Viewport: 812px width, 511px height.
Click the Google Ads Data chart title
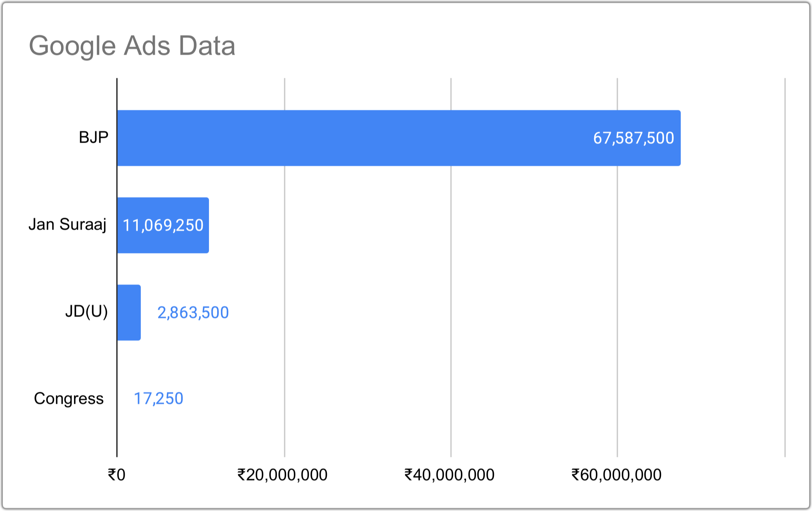[132, 46]
